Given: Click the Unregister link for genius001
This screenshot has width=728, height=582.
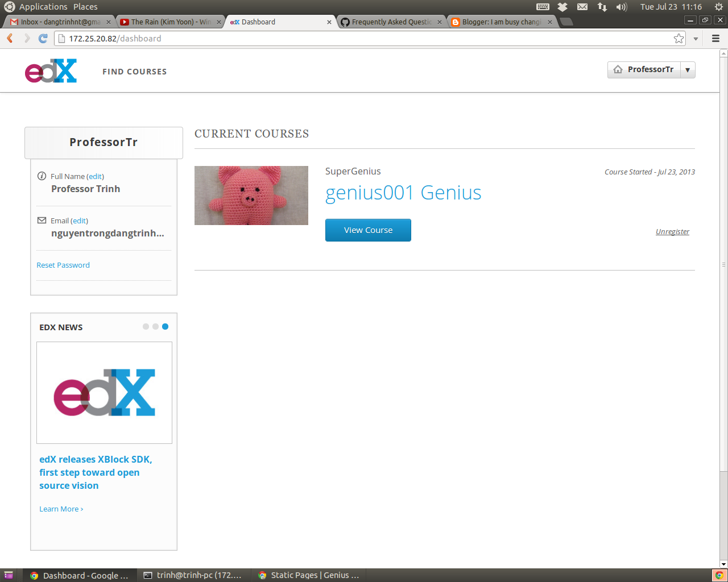Looking at the screenshot, I should (672, 231).
